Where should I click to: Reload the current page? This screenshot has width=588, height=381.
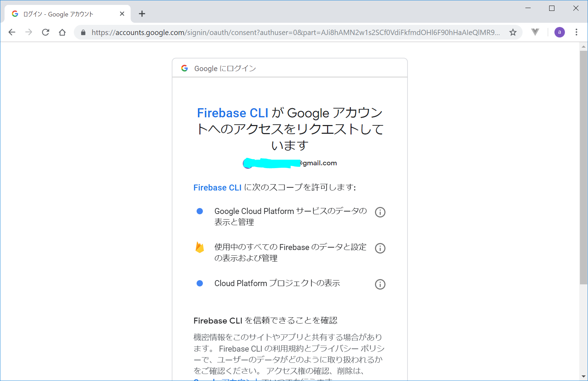45,32
